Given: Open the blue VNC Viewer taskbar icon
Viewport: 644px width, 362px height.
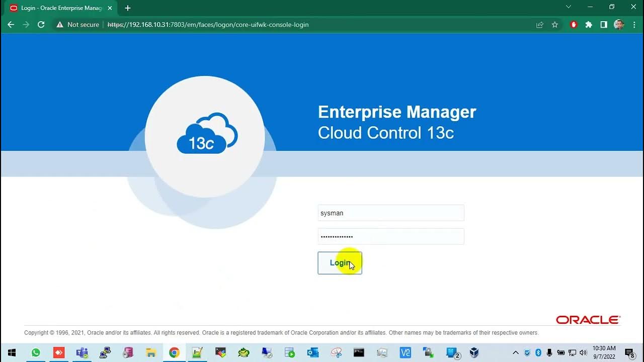Looking at the screenshot, I should click(405, 353).
